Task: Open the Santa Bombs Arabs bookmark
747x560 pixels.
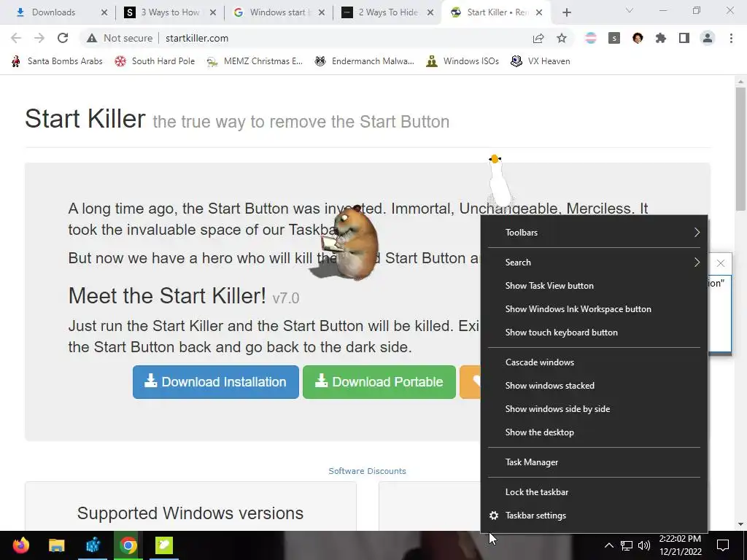Action: (x=57, y=61)
